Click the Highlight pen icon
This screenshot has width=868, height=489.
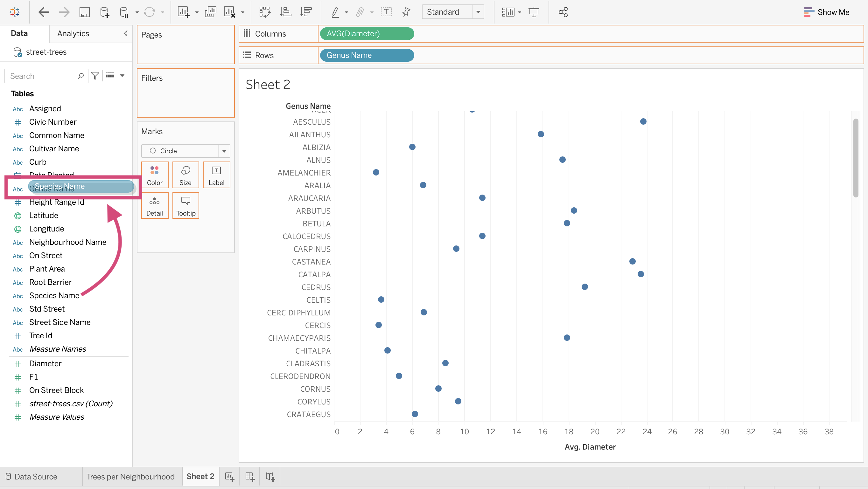coord(335,12)
